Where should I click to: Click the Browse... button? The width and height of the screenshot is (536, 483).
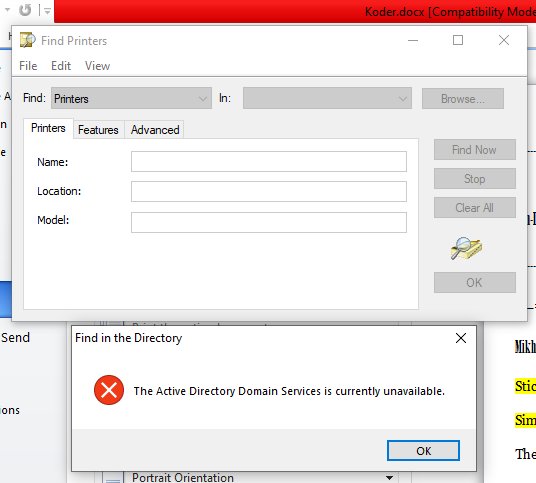463,99
